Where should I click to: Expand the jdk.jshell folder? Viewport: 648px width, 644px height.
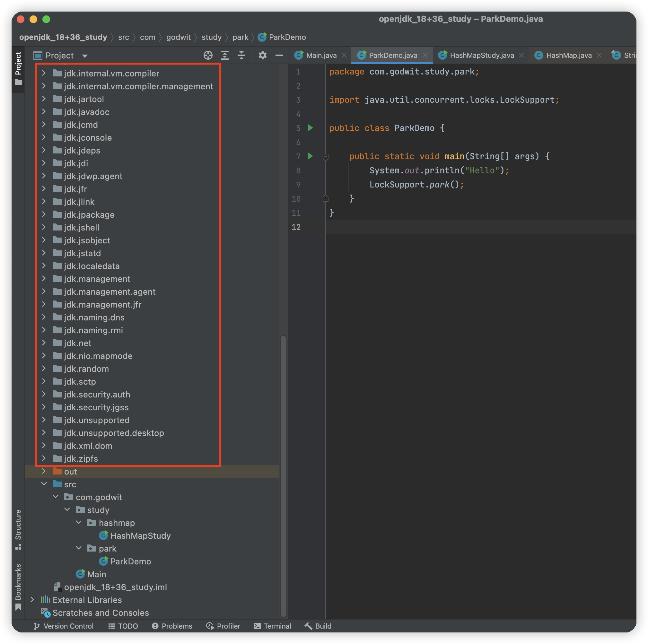[x=44, y=227]
